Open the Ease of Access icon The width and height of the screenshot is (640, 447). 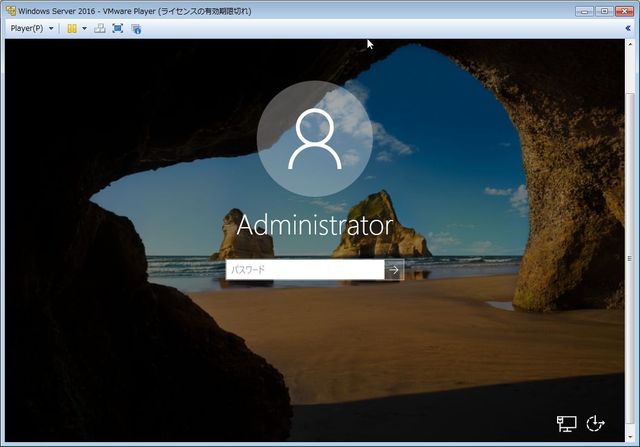(x=595, y=424)
